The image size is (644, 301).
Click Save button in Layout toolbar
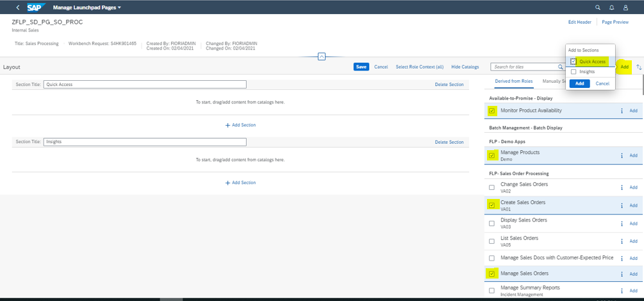tap(361, 67)
